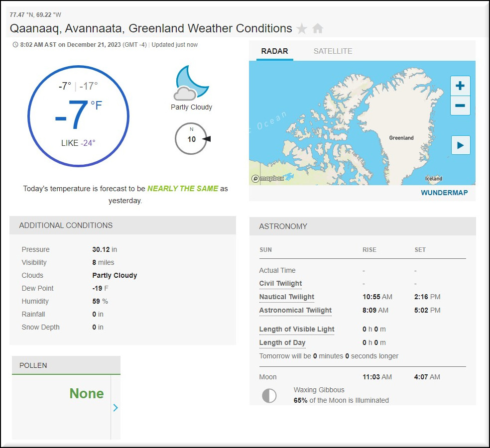Click the Length of Day label
This screenshot has width=490, height=448.
pyautogui.click(x=282, y=342)
